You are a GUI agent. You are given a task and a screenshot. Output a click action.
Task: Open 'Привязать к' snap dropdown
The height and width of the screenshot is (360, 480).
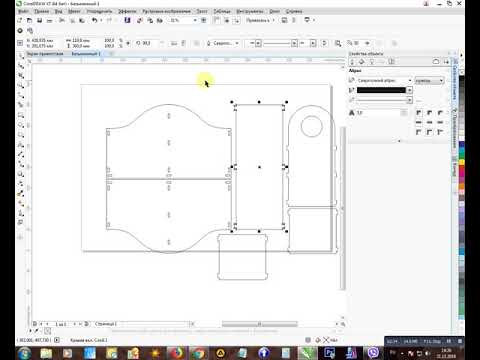pyautogui.click(x=261, y=20)
